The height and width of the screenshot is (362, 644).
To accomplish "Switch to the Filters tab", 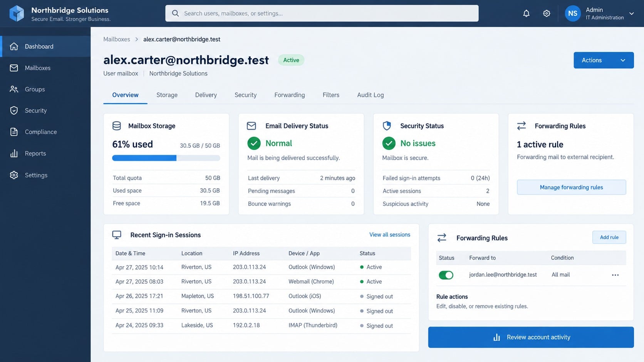I will click(x=331, y=95).
